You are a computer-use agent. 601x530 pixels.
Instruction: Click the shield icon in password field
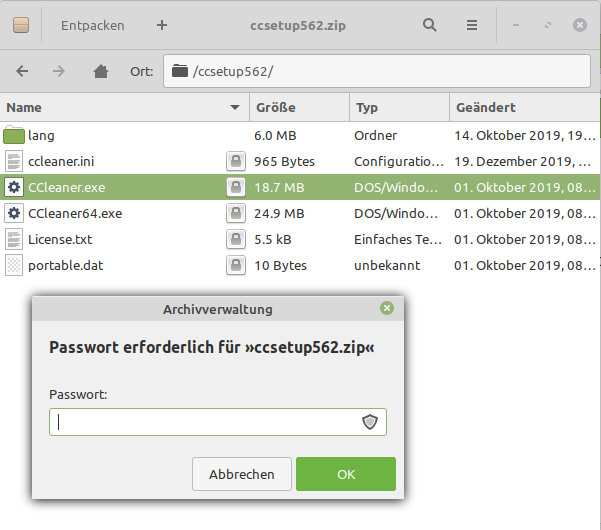click(x=370, y=422)
